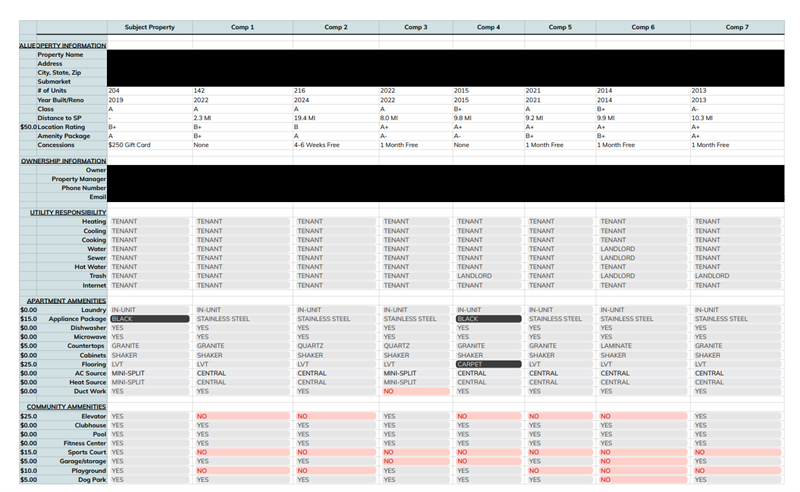Select the LANDLORD Trash cell under Comp 7
Viewport: 800px width, 492px height.
tap(737, 276)
